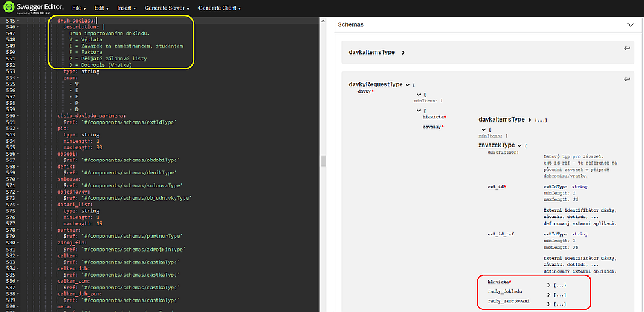Click the preview pane scrollbar thumb
This screenshot has width=644, height=312.
[x=323, y=161]
